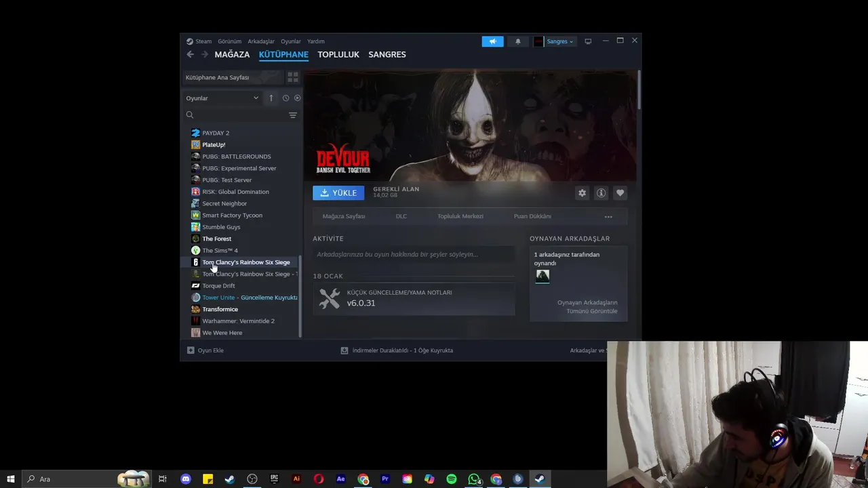Open the SANGRES profile tab
868x488 pixels.
click(x=387, y=54)
